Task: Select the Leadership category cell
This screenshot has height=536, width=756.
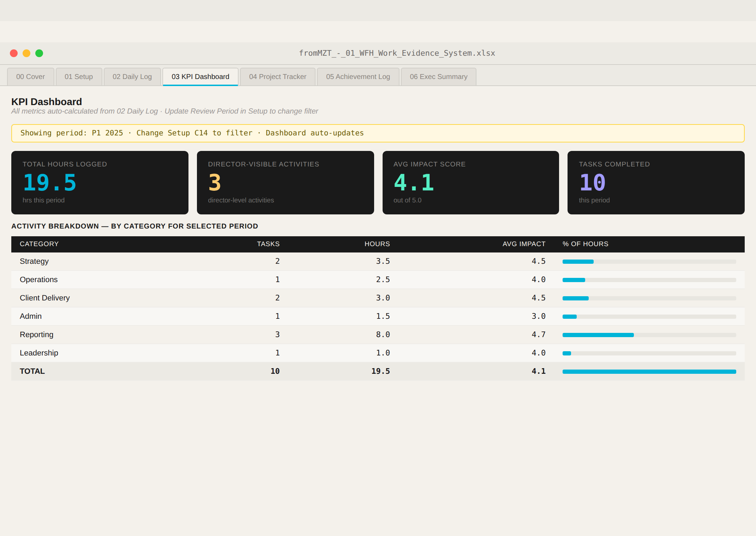Action: point(39,353)
